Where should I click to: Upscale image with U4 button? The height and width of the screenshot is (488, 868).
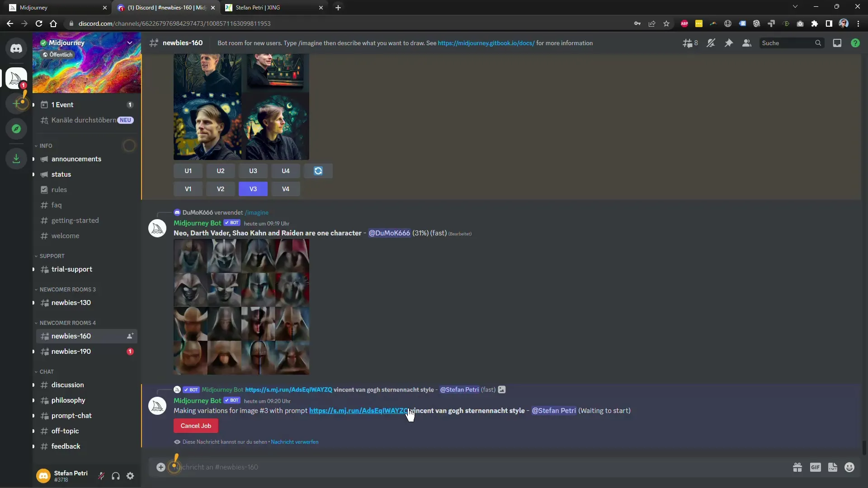[286, 171]
